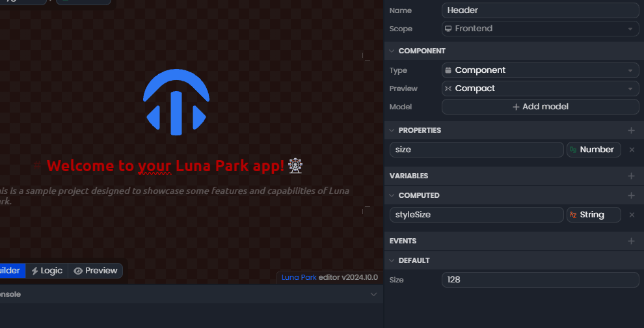Click the size property name field
The image size is (644, 328).
(476, 150)
